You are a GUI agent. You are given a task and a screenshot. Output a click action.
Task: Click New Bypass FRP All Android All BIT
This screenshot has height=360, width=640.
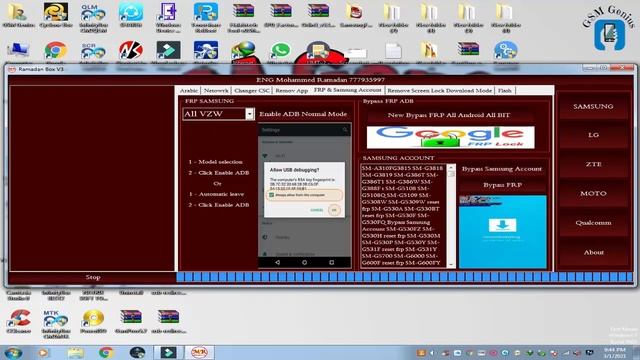click(449, 115)
